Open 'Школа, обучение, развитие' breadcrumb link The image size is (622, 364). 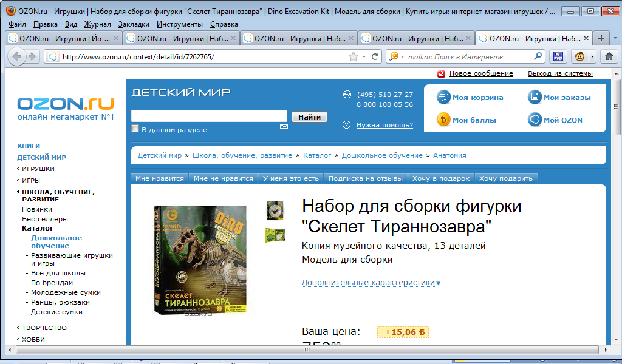[242, 155]
